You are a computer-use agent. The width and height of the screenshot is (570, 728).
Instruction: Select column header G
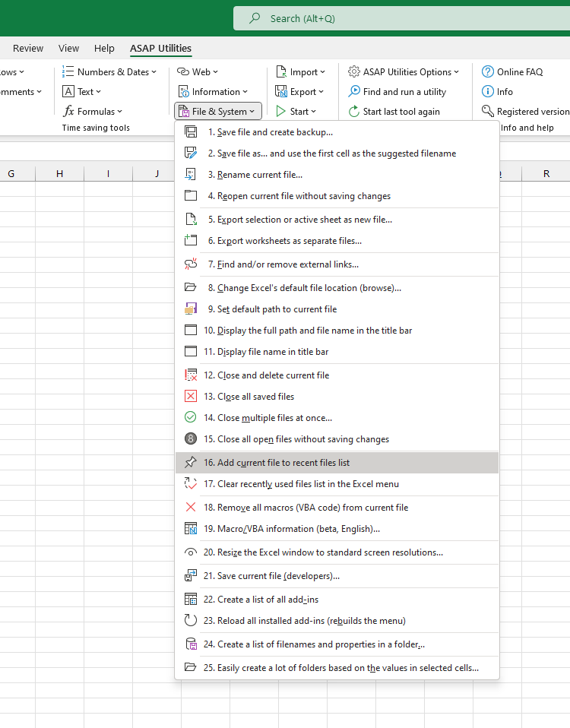11,174
